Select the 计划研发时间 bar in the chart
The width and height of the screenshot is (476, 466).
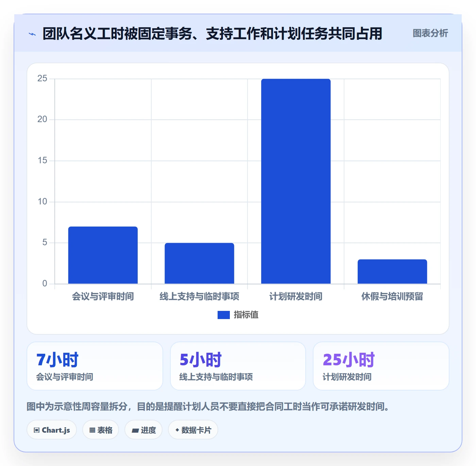tap(296, 181)
